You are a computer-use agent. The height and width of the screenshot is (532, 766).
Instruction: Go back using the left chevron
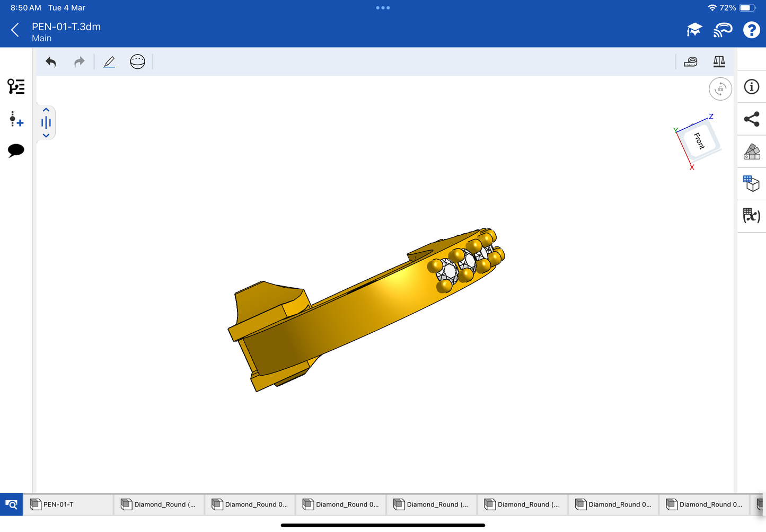(x=15, y=30)
